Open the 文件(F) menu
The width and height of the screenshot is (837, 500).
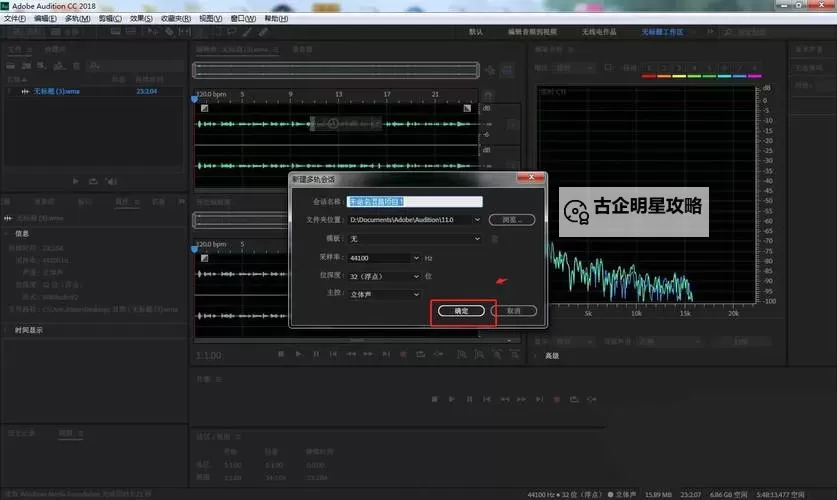click(x=15, y=19)
